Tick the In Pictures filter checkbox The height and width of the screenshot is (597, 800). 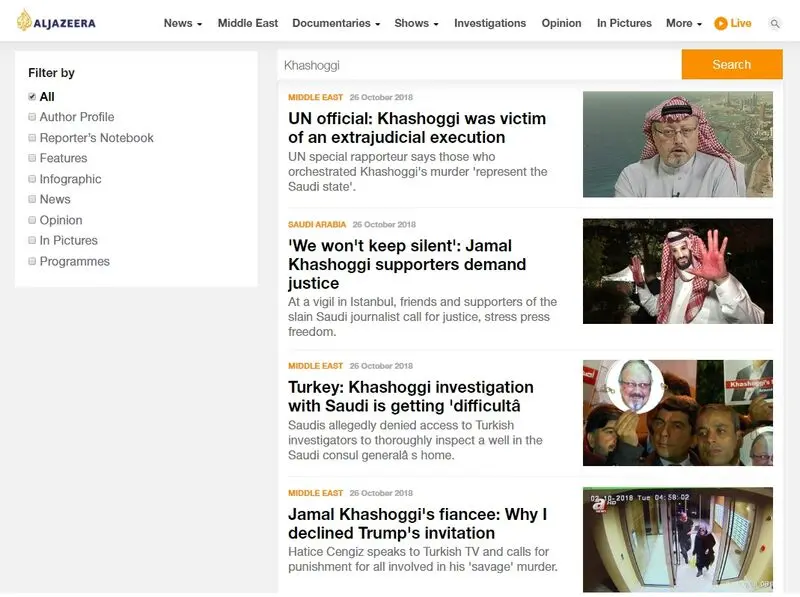pos(32,240)
